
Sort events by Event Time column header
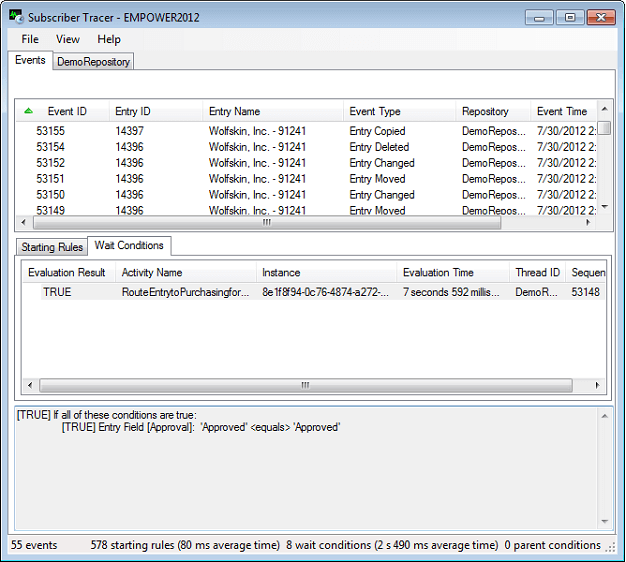coord(564,111)
